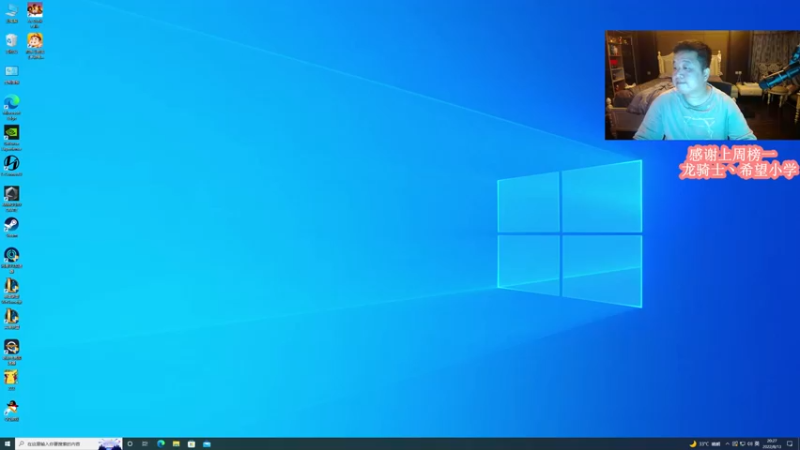This screenshot has width=800, height=450.
Task: Open the dark gray cube app shortcut
Action: [11, 199]
